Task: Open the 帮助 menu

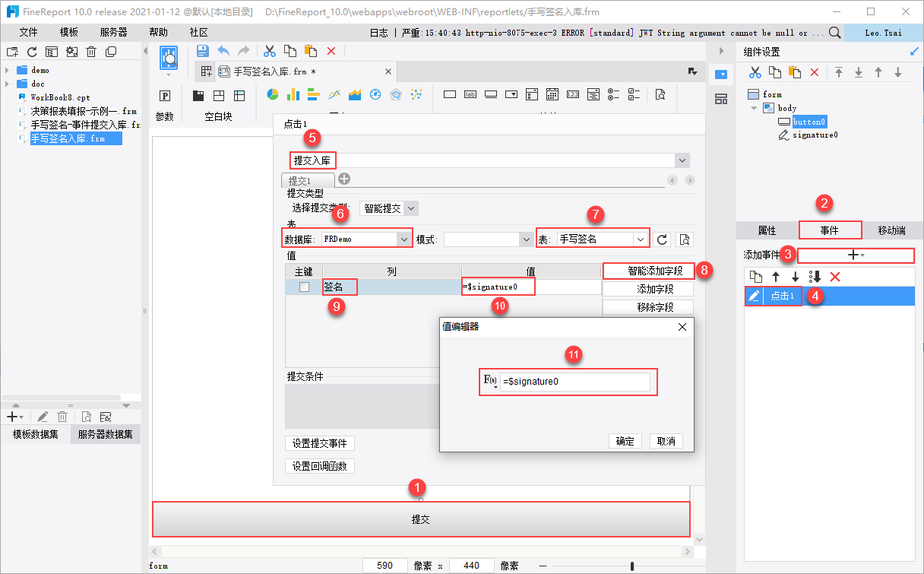Action: tap(159, 33)
